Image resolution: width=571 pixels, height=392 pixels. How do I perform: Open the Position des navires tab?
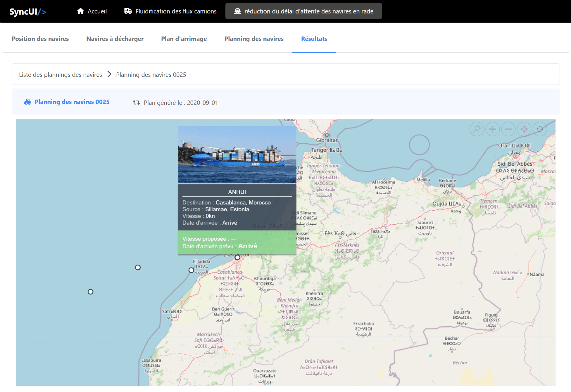click(x=40, y=39)
